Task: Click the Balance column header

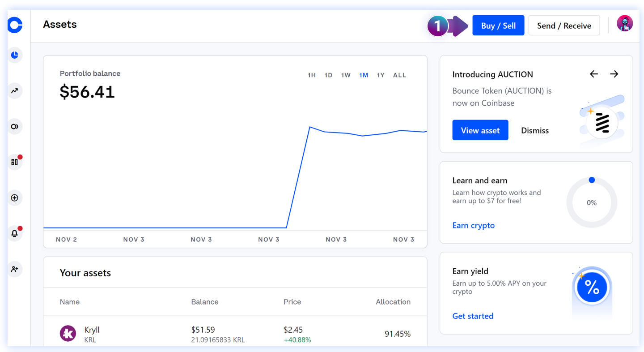Action: (x=205, y=302)
